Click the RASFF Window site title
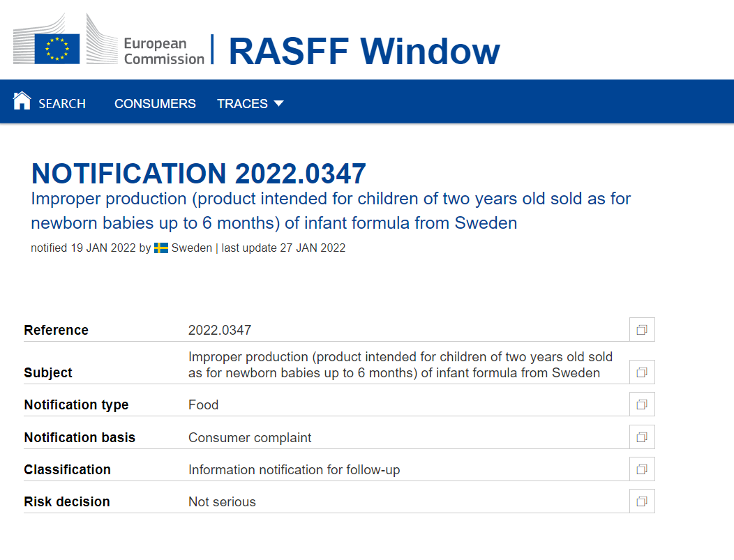734x560 pixels. (364, 52)
